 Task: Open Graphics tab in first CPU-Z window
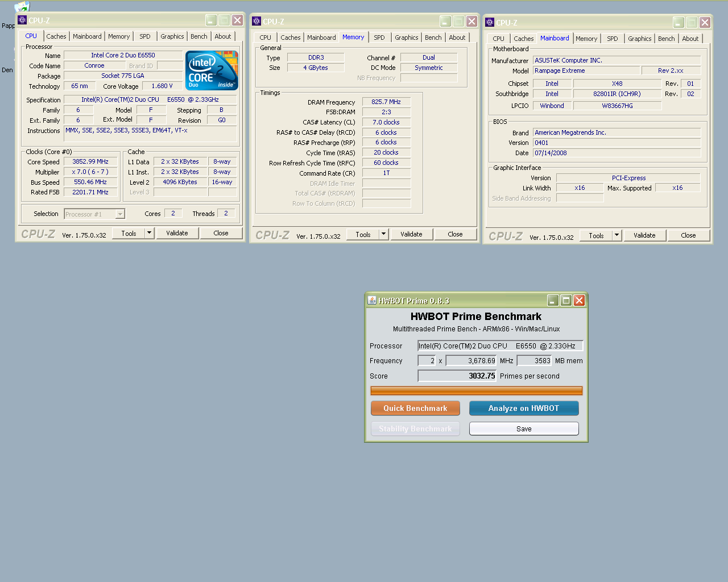point(172,36)
